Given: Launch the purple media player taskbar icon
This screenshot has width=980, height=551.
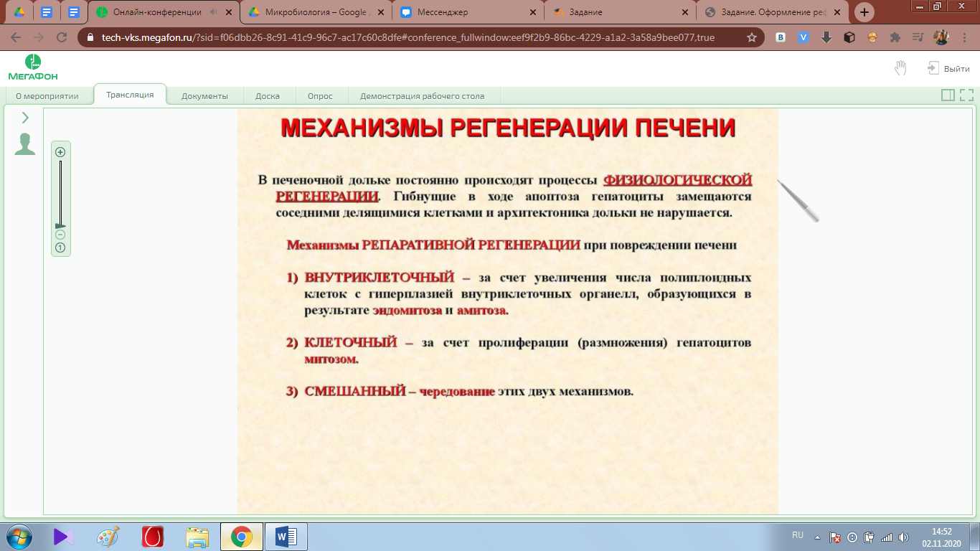Looking at the screenshot, I should point(64,536).
